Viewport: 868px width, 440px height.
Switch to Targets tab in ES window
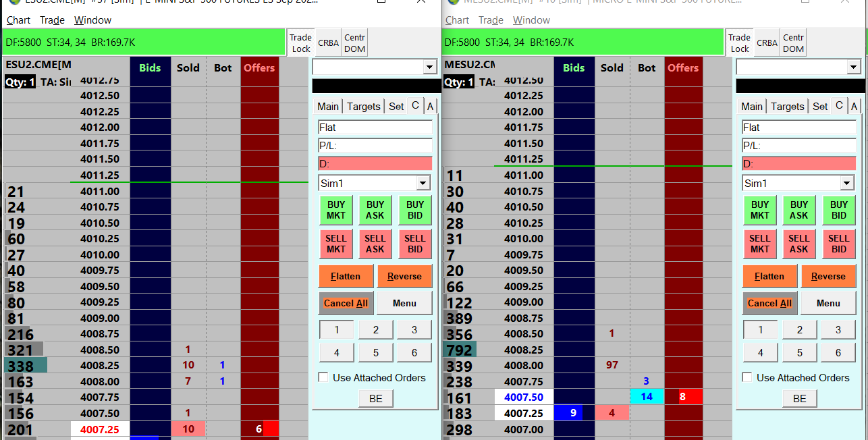[x=364, y=106]
